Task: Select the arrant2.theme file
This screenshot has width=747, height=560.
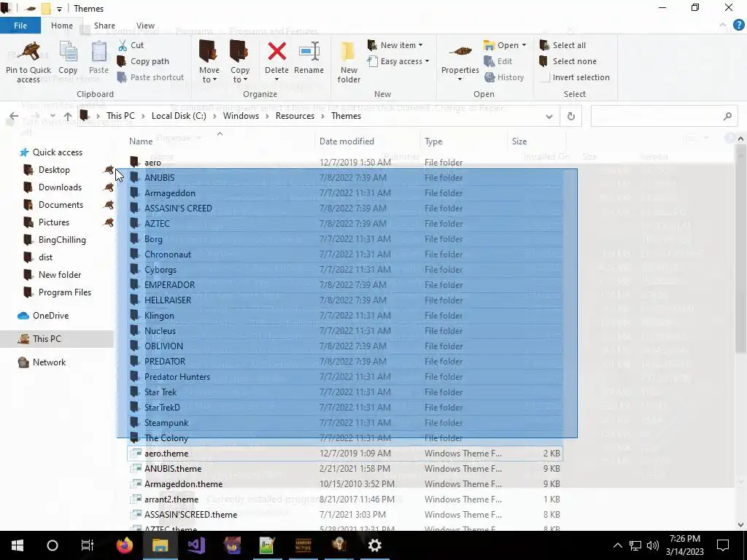Action: click(171, 499)
